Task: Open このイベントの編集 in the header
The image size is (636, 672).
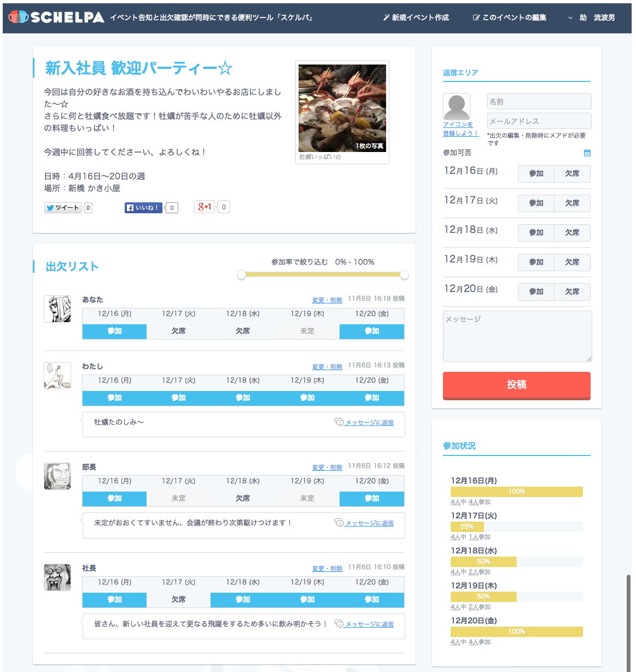Action: pos(510,17)
